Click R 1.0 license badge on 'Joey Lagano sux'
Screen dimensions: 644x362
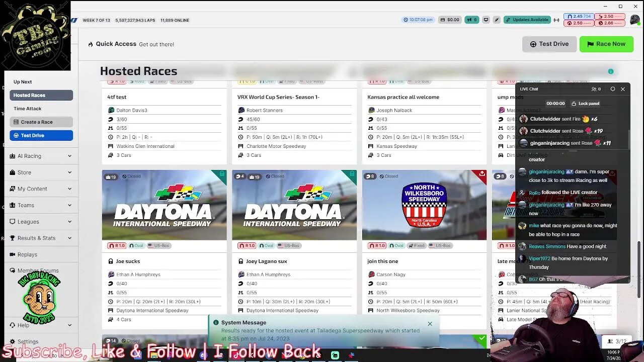[247, 246]
